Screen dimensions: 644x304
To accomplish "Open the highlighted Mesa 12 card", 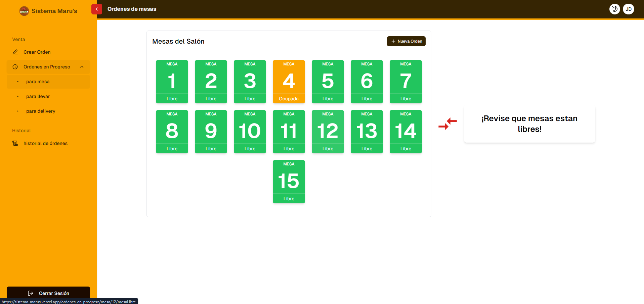I will pos(328,132).
